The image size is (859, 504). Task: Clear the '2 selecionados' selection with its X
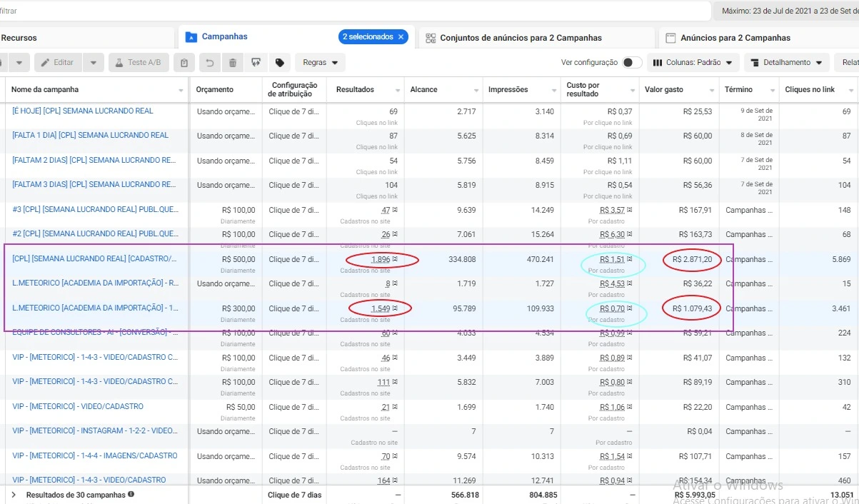tap(401, 36)
